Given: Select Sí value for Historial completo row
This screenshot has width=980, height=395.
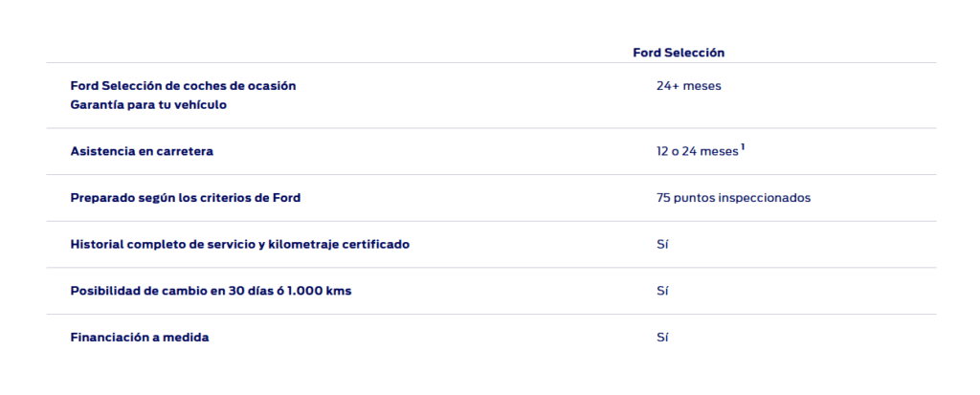Looking at the screenshot, I should (662, 245).
